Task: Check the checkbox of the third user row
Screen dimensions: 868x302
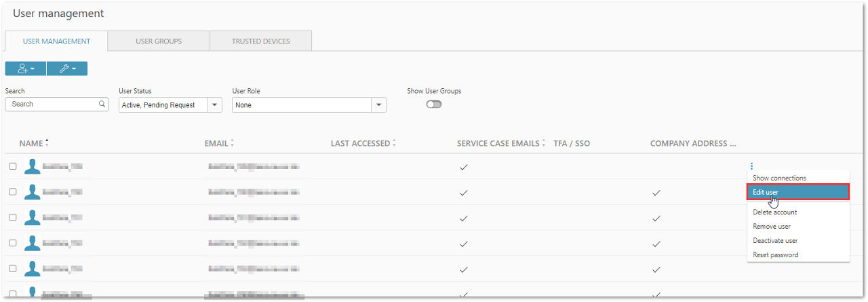Action: 12,218
